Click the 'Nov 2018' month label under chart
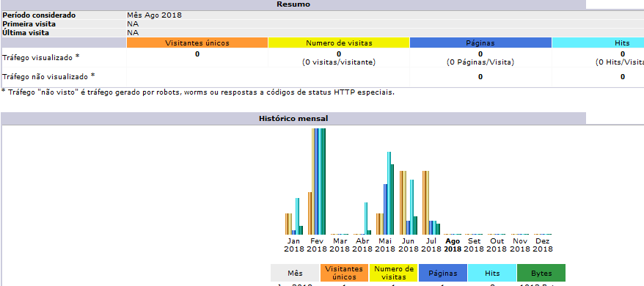The image size is (644, 286). (x=519, y=245)
